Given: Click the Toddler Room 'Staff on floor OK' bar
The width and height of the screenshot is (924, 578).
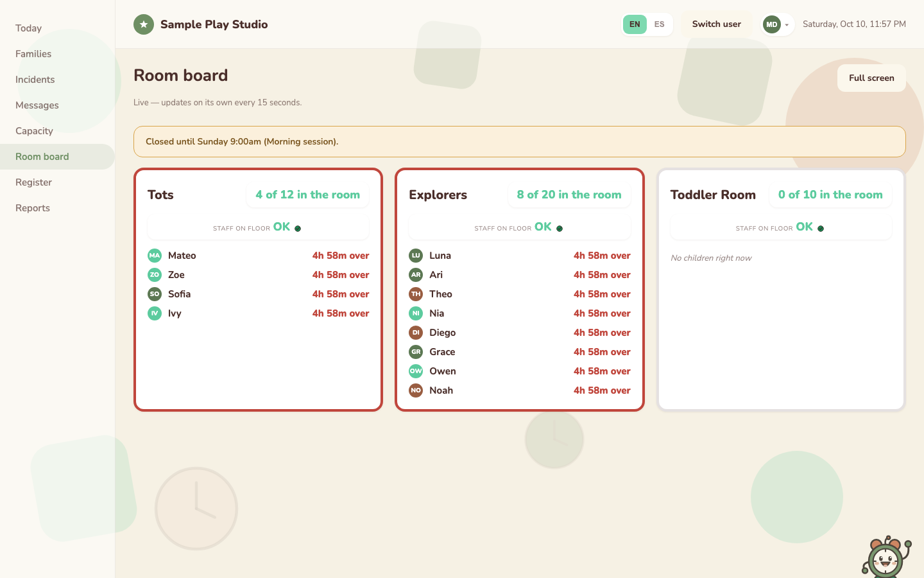Looking at the screenshot, I should click(781, 227).
